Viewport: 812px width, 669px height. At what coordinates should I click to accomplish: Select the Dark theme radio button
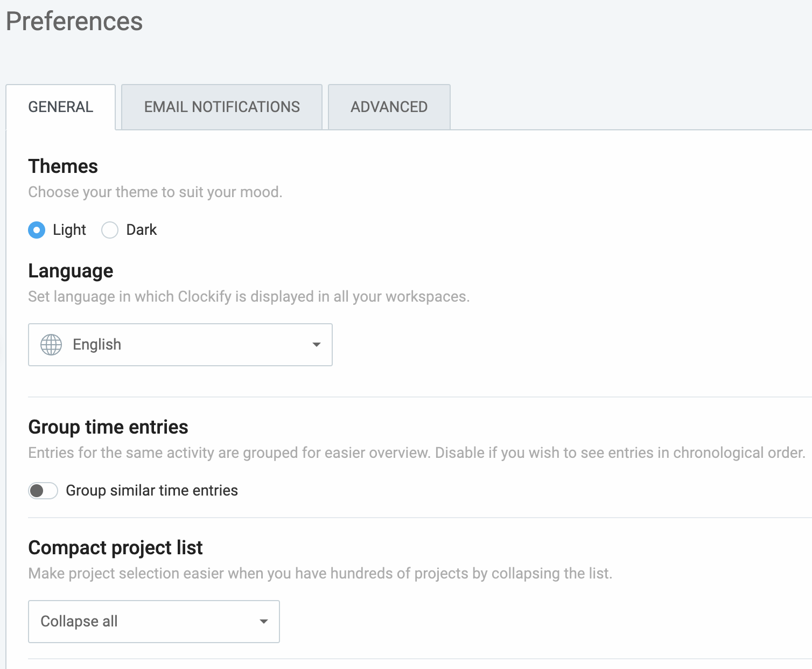[110, 230]
